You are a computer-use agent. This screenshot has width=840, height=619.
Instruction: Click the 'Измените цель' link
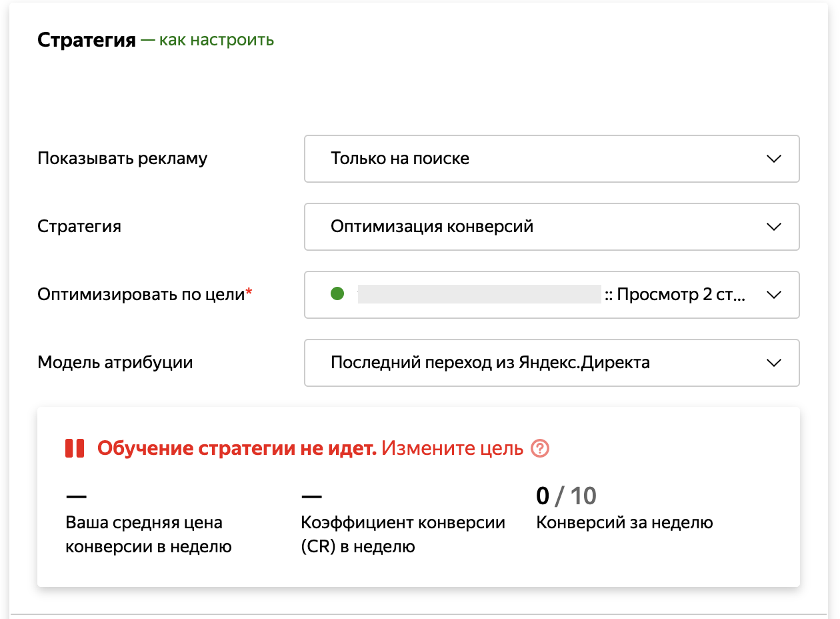pyautogui.click(x=452, y=448)
